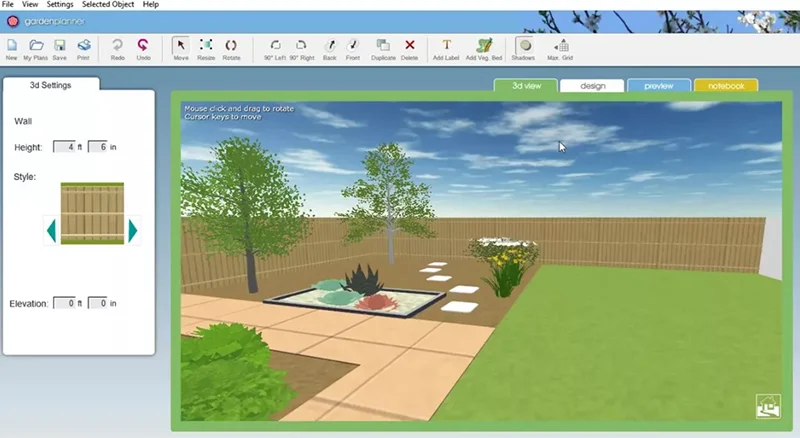This screenshot has width=800, height=438.
Task: Click the red Delete icon
Action: click(x=410, y=46)
